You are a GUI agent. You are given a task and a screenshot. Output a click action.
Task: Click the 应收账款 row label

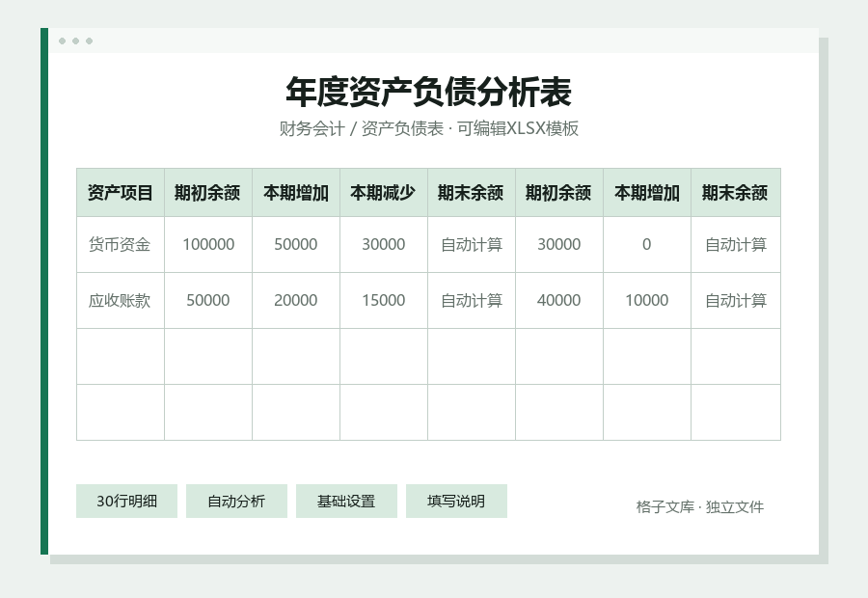(121, 300)
